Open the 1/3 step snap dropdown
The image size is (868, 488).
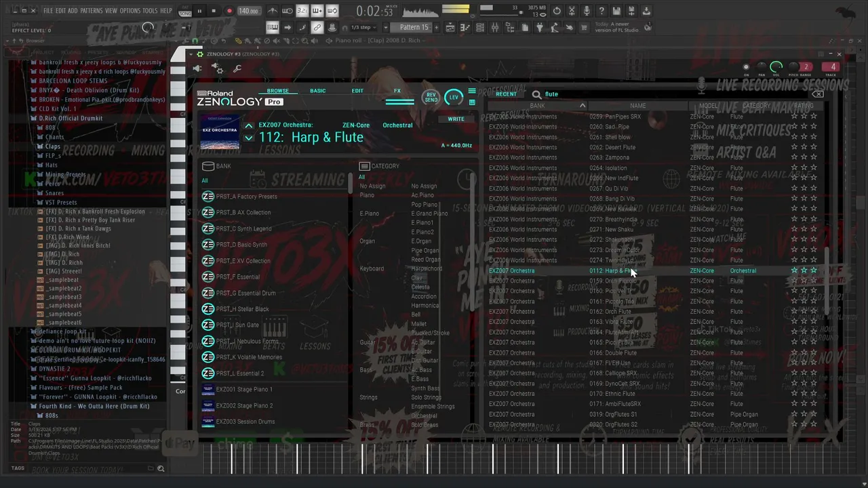tap(364, 28)
